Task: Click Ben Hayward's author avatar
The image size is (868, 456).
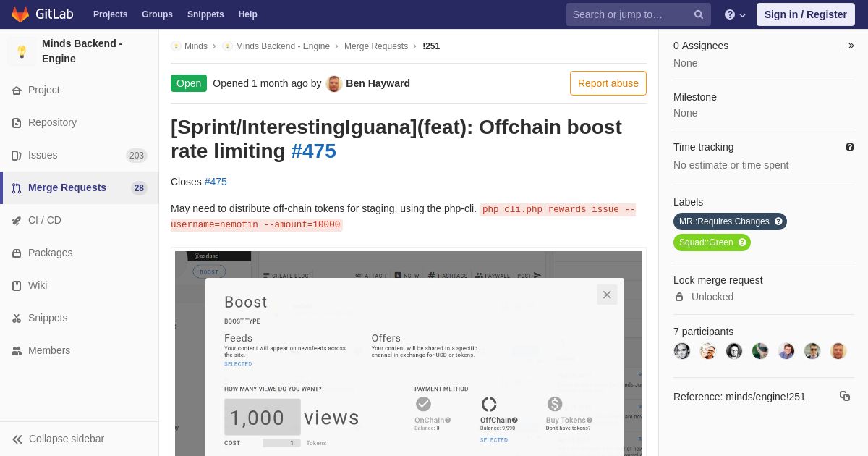Action: coord(334,83)
